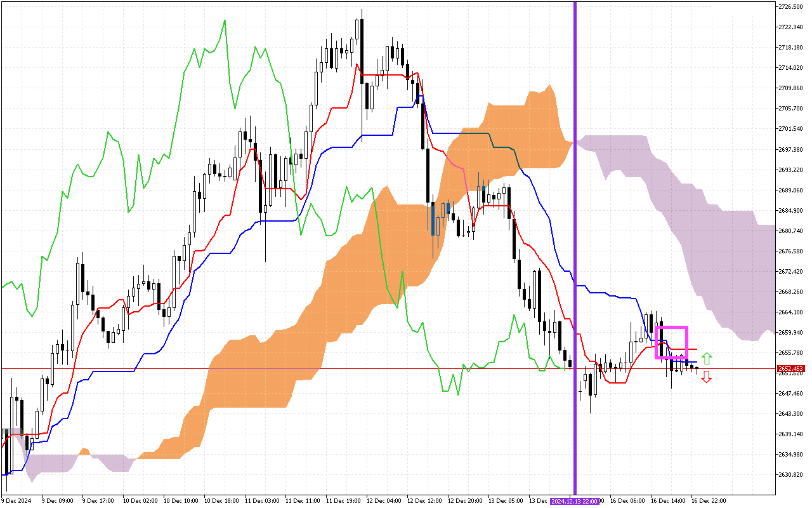Image resolution: width=812 pixels, height=508 pixels.
Task: Pick the 2672.420 value on the price scale
Action: [791, 271]
